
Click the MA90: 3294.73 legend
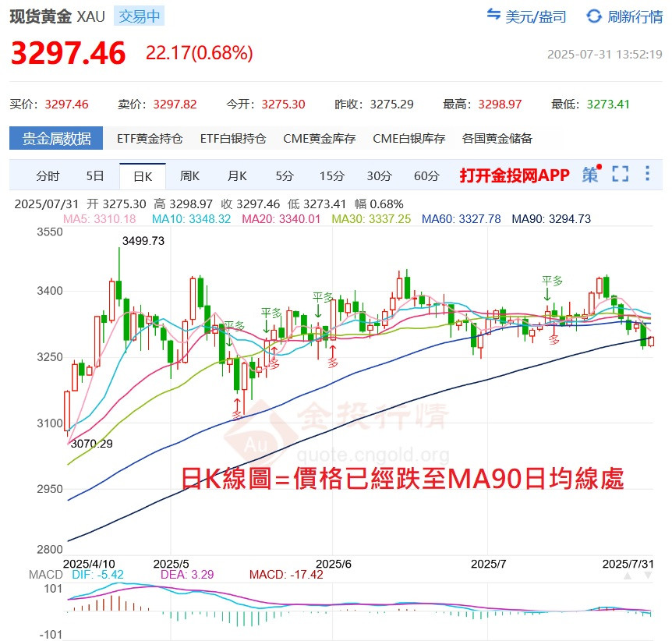pyautogui.click(x=551, y=219)
